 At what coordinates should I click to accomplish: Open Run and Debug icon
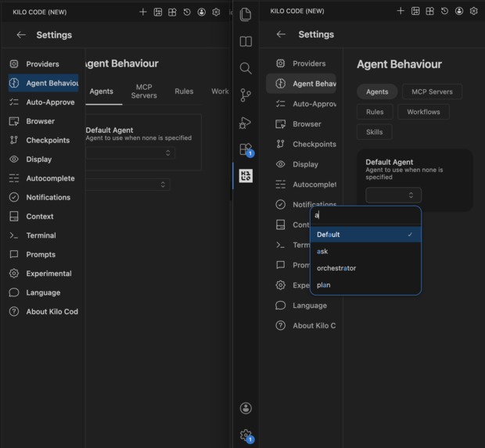[x=246, y=123]
